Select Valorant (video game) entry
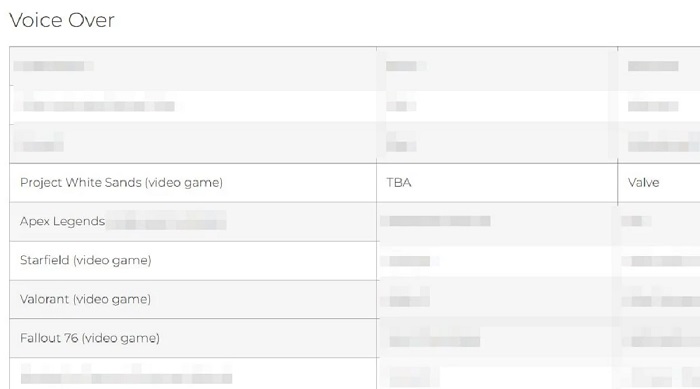700x389 pixels. [85, 299]
